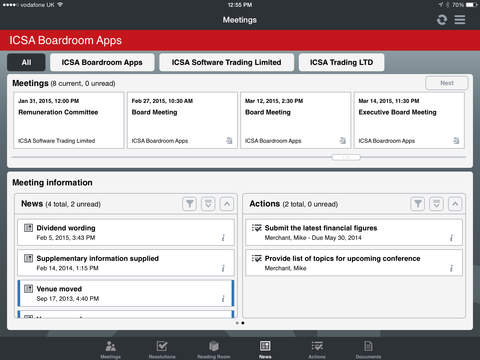Open the Feb 27 Board Meeting card
The width and height of the screenshot is (480, 360).
point(182,120)
